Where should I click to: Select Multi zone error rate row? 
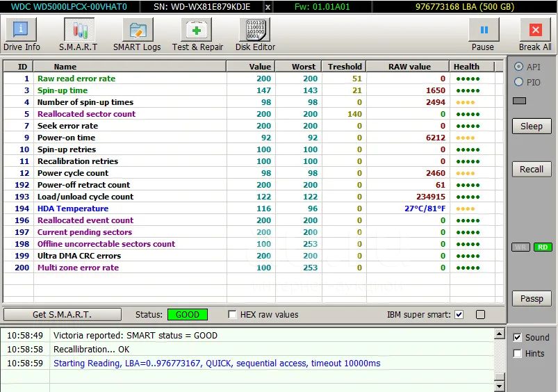(x=253, y=268)
